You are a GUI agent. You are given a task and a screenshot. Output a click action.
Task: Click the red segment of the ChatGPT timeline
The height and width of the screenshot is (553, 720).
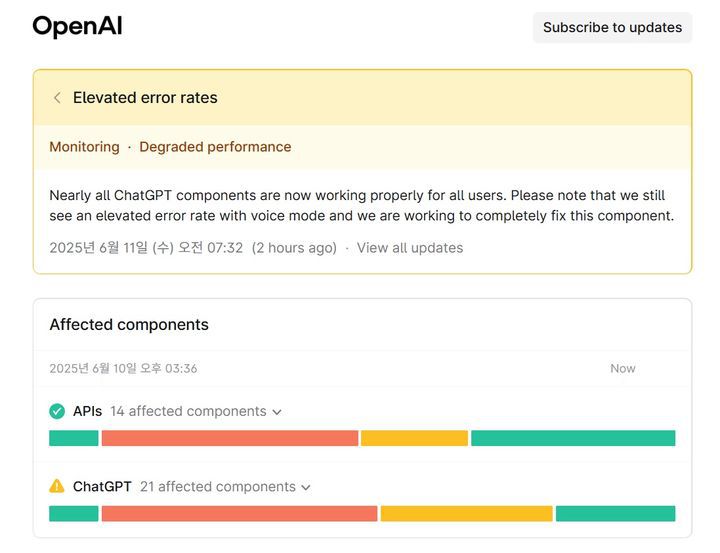(239, 514)
